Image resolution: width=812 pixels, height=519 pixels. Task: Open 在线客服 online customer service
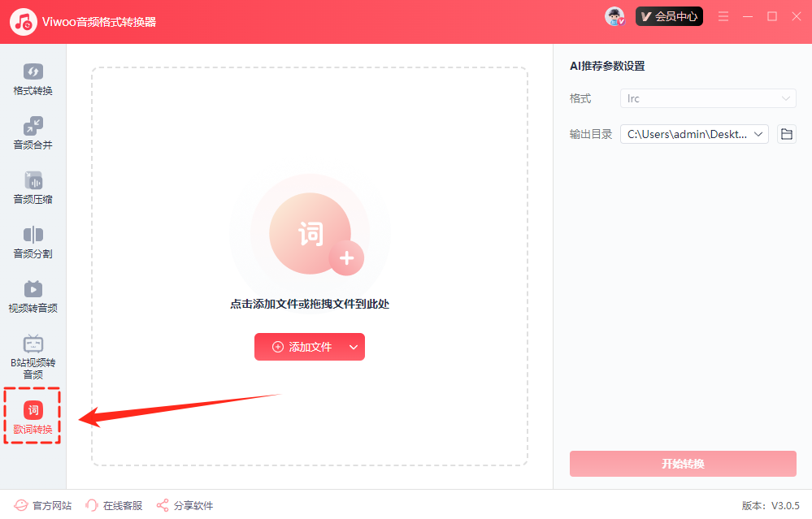point(114,505)
